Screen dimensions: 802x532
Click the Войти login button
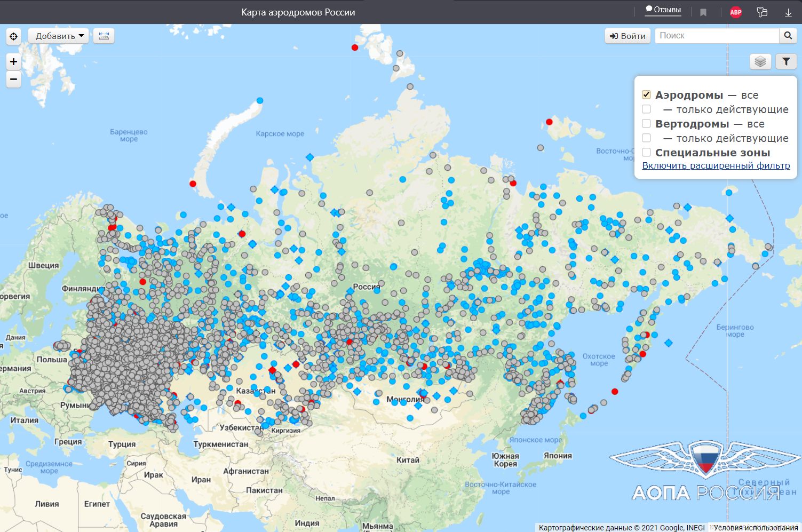pos(628,36)
